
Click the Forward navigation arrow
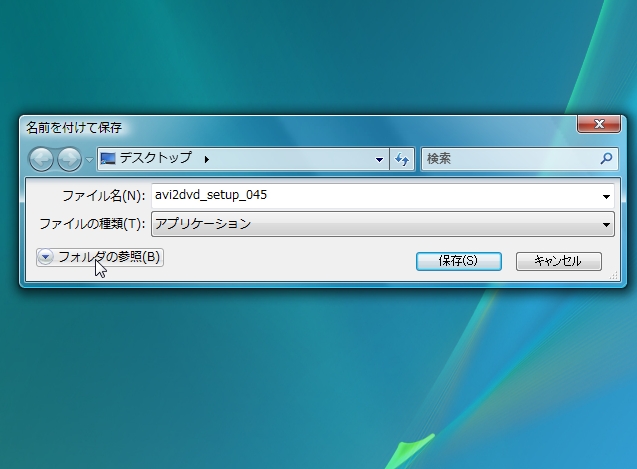(x=69, y=159)
